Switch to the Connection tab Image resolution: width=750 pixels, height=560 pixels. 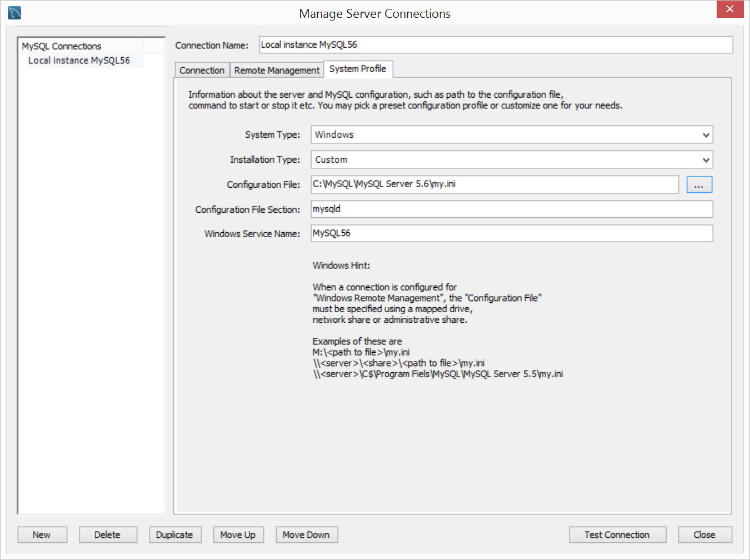point(202,71)
